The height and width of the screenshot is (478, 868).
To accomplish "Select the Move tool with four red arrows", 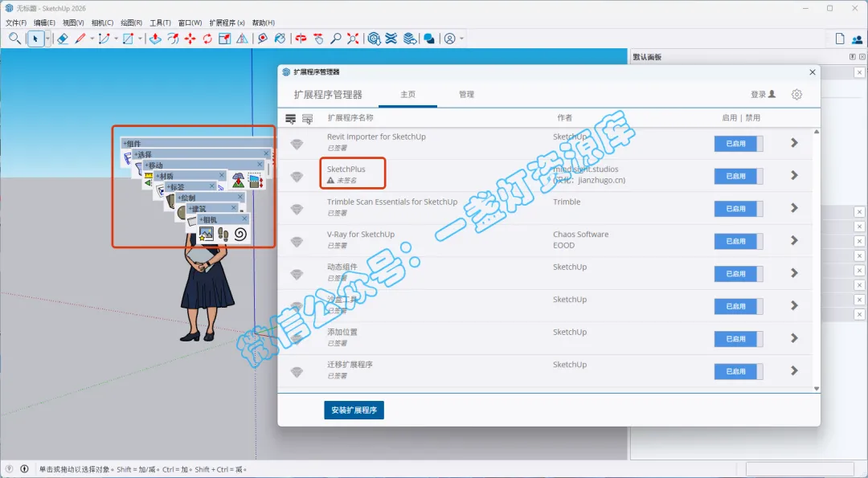I will [x=190, y=39].
